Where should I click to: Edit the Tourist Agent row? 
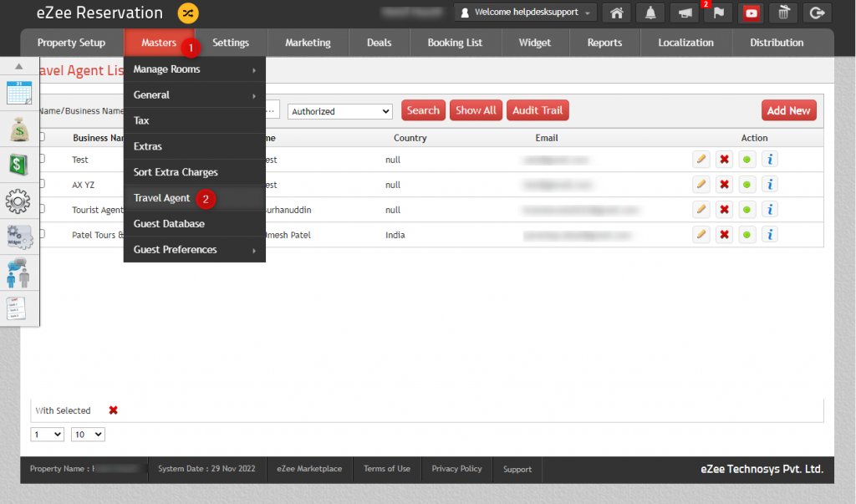(x=701, y=210)
